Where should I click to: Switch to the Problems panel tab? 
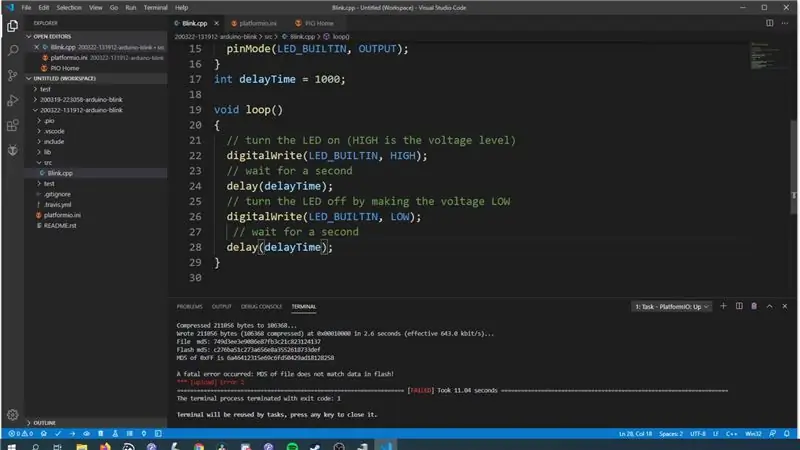click(x=189, y=307)
